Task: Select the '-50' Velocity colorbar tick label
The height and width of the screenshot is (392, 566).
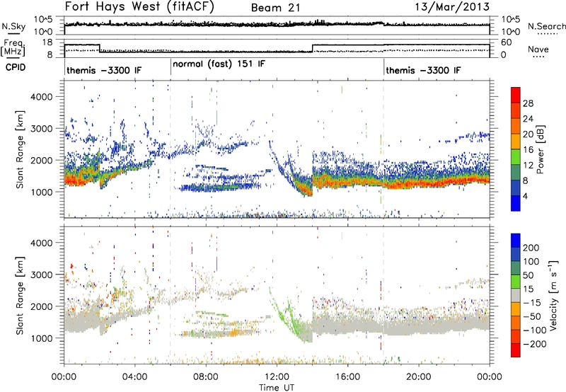Action: pos(532,316)
